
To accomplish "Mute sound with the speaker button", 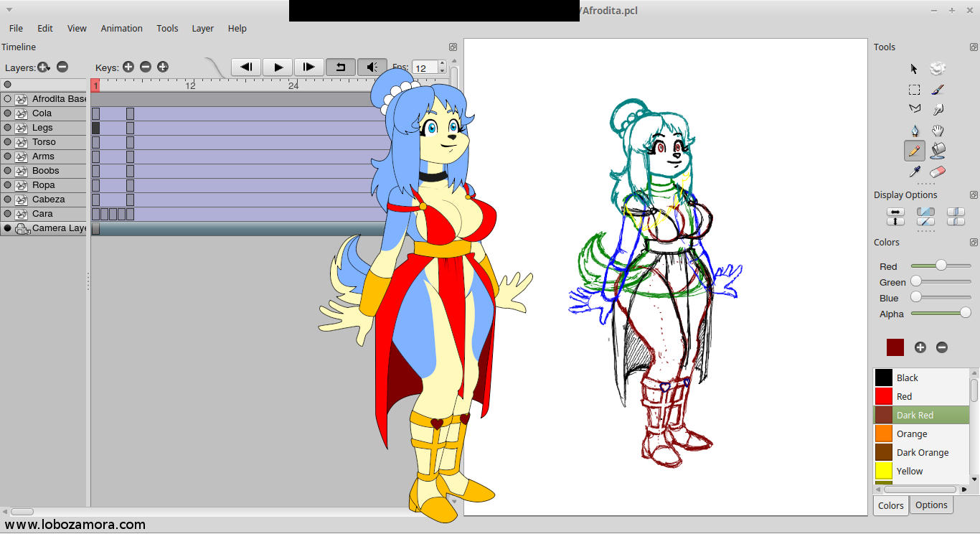I will click(x=372, y=67).
